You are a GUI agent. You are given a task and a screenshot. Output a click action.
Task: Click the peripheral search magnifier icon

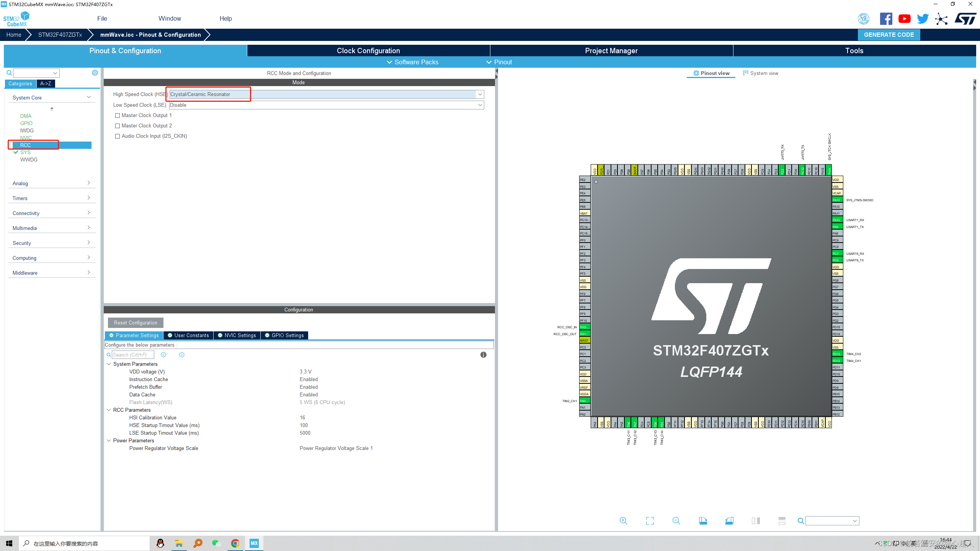[x=9, y=73]
